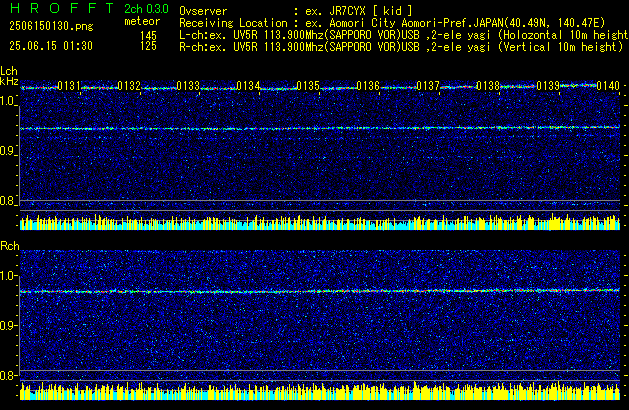
Task: Click the meteor count value 125
Action: point(148,46)
